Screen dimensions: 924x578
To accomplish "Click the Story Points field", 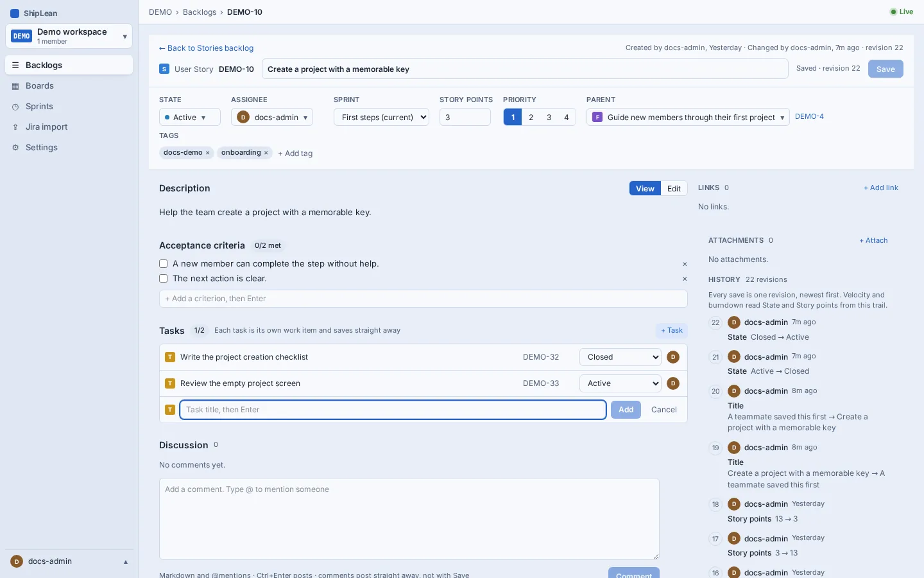I will coord(465,117).
